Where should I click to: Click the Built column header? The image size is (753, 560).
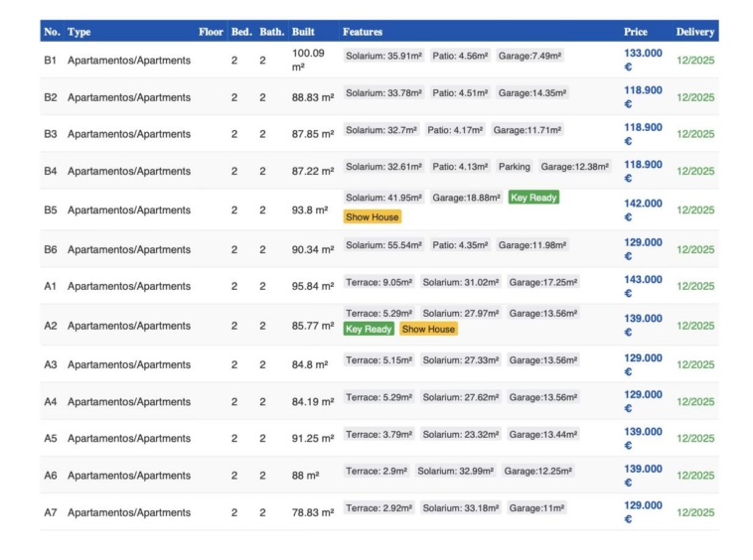coord(303,32)
